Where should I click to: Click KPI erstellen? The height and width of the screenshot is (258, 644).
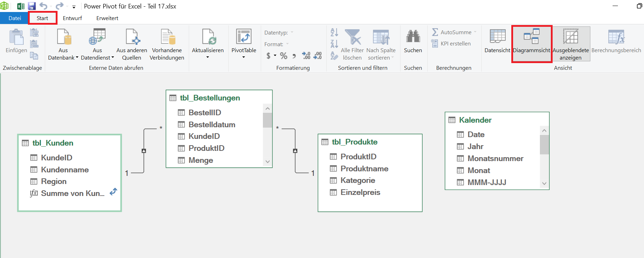451,43
